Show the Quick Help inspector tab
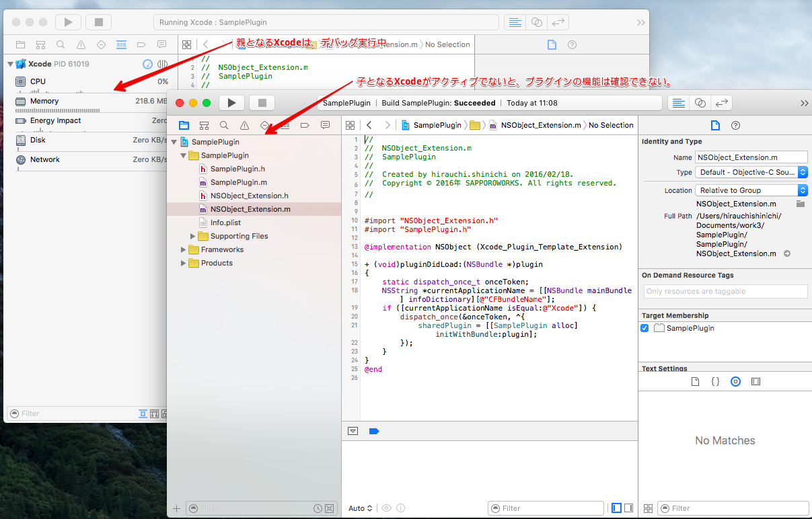Viewport: 812px width, 519px height. (x=735, y=125)
